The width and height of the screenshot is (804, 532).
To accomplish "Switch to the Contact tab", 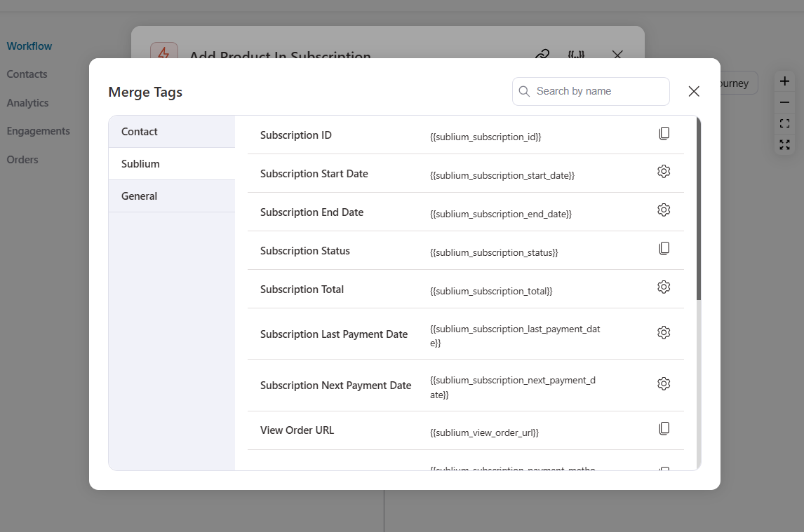I will click(x=139, y=131).
